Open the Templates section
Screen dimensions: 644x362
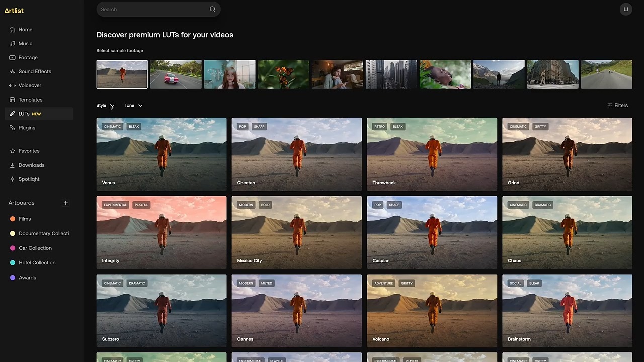point(30,100)
